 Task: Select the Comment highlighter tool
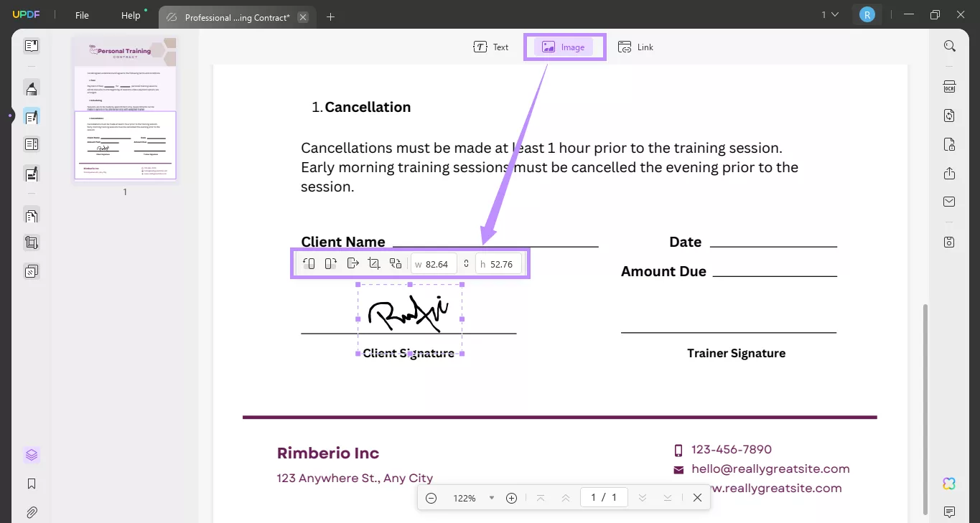tap(31, 88)
